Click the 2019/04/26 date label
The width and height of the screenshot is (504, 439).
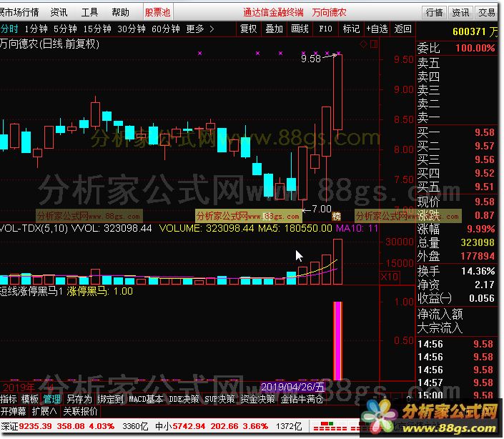pos(292,387)
